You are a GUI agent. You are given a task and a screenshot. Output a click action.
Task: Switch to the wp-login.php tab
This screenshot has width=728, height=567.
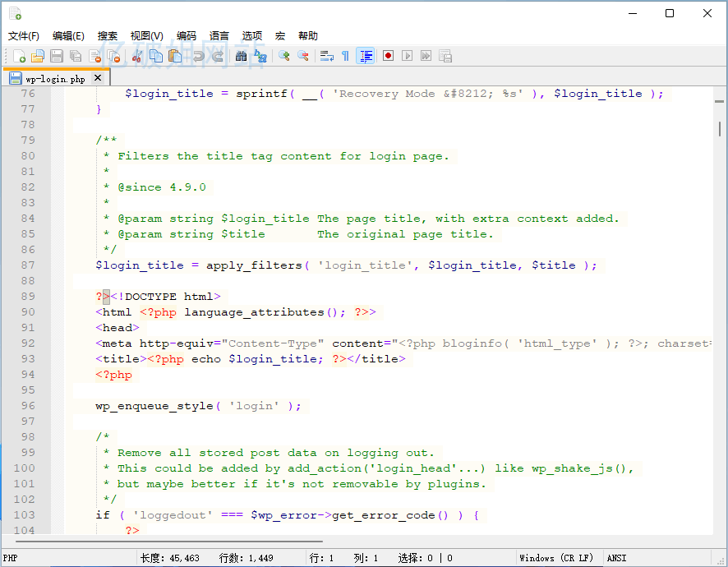tap(54, 79)
